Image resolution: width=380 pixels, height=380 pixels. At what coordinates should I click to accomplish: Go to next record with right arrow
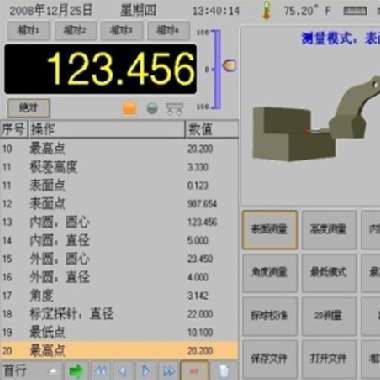146,371
